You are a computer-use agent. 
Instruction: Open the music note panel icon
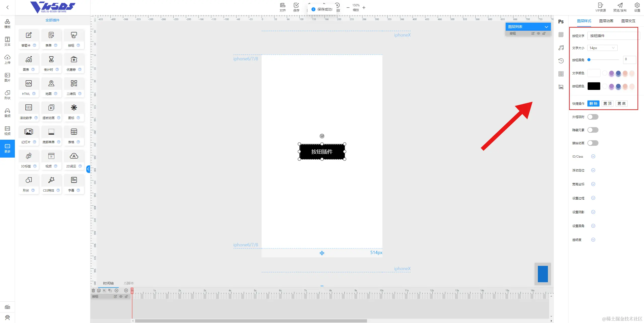pos(561,48)
